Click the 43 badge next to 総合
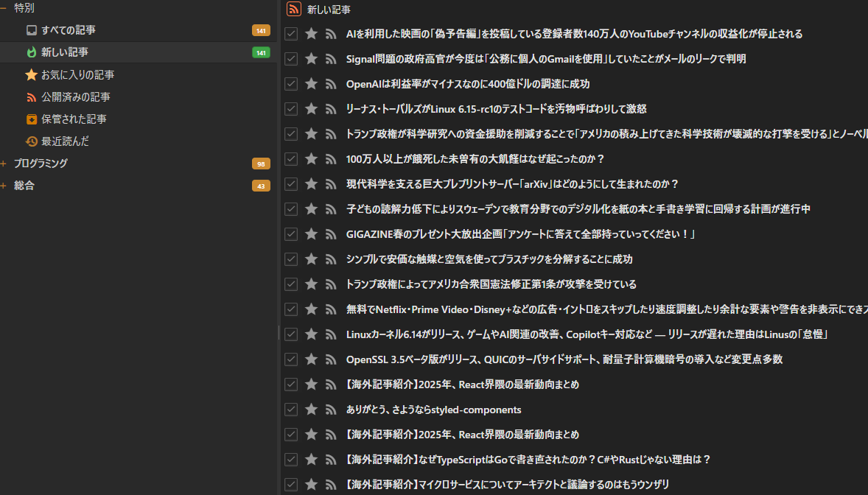Image resolution: width=868 pixels, height=495 pixels. tap(261, 186)
